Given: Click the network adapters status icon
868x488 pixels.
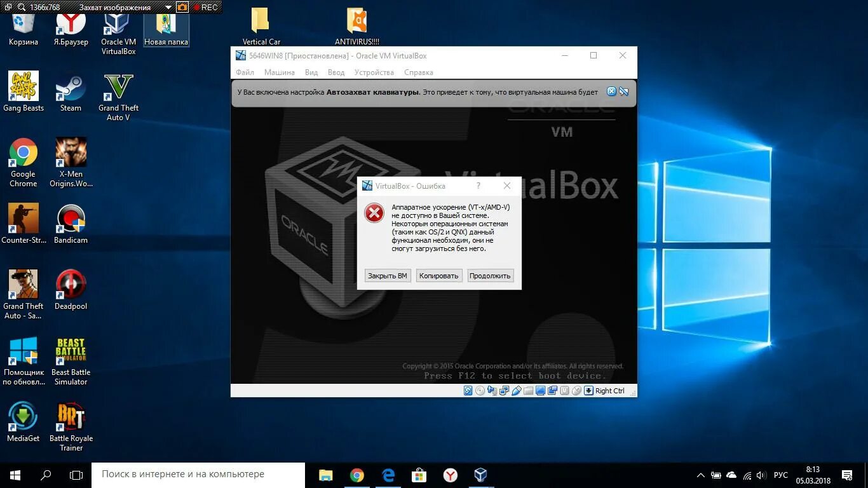Looking at the screenshot, I should pyautogui.click(x=504, y=391).
